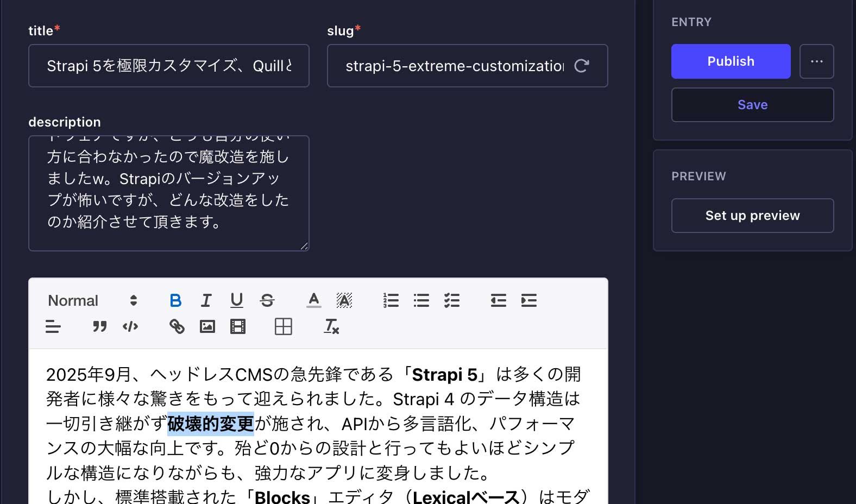The image size is (856, 504).
Task: Clear formatting with the Tx icon
Action: (x=331, y=326)
